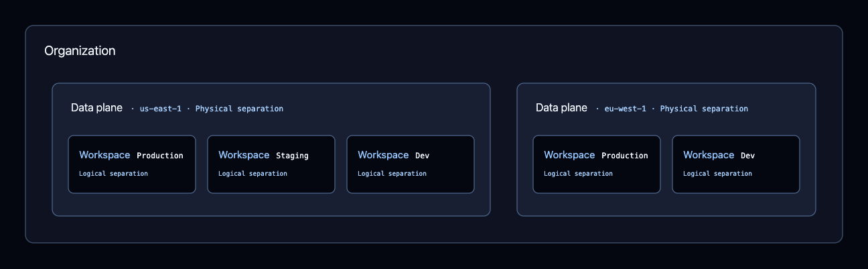Image resolution: width=868 pixels, height=269 pixels.
Task: Open Production workspace card in us-east-1
Action: (x=132, y=164)
